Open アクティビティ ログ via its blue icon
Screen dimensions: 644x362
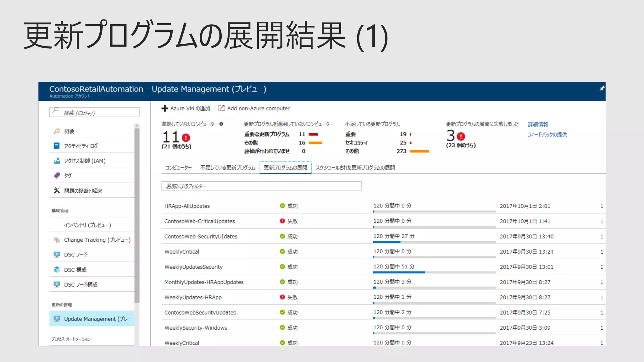(57, 146)
